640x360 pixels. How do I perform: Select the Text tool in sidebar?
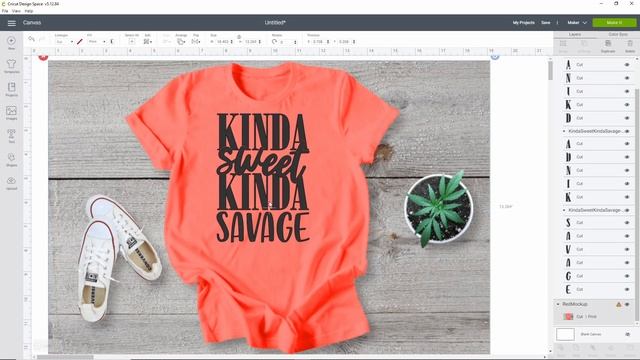(11, 134)
